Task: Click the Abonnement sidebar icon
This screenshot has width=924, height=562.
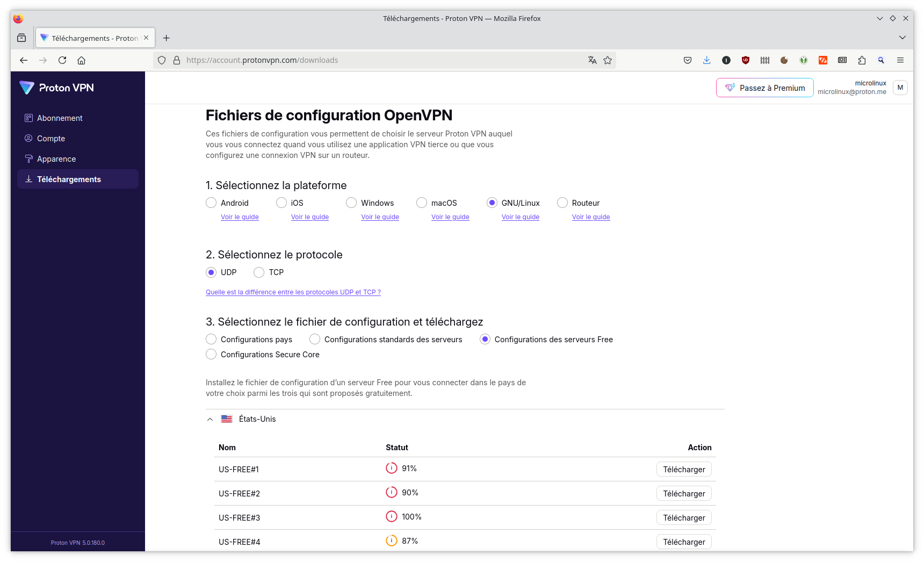Action: pos(28,118)
